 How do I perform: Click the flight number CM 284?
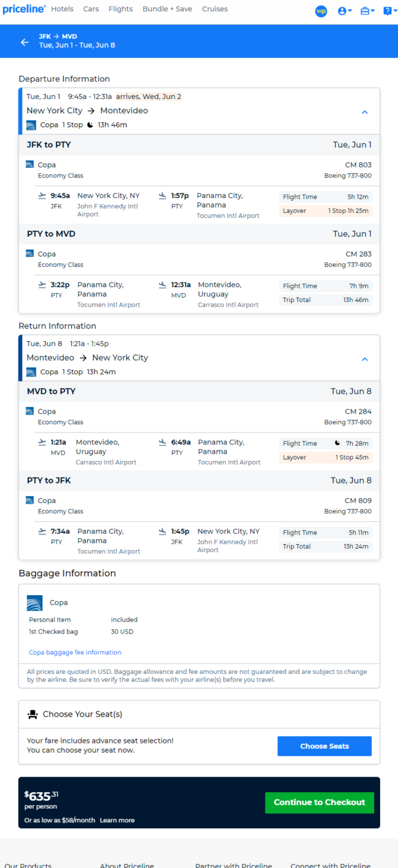point(358,411)
